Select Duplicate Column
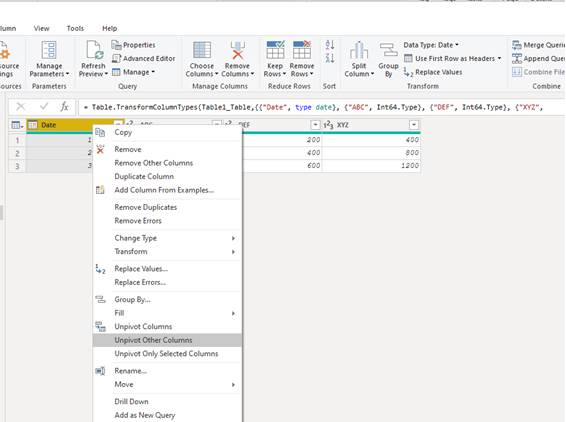The height and width of the screenshot is (422, 566). pyautogui.click(x=167, y=177)
